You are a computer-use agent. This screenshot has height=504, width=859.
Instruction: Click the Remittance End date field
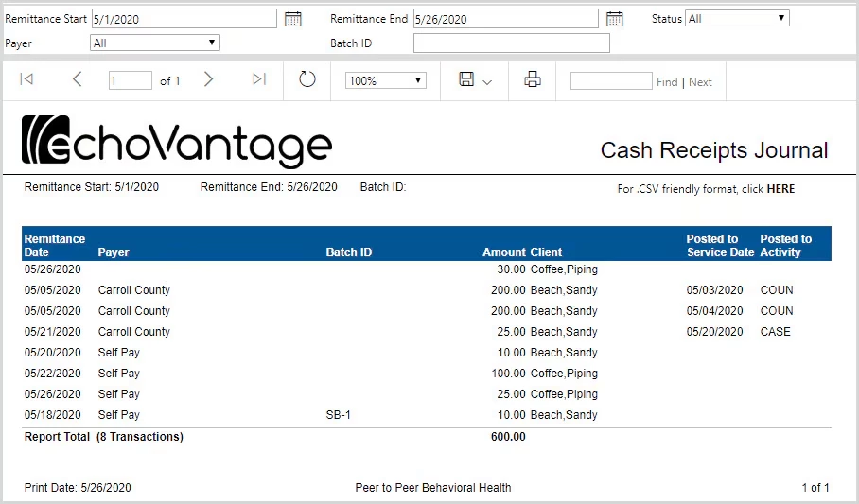click(506, 19)
